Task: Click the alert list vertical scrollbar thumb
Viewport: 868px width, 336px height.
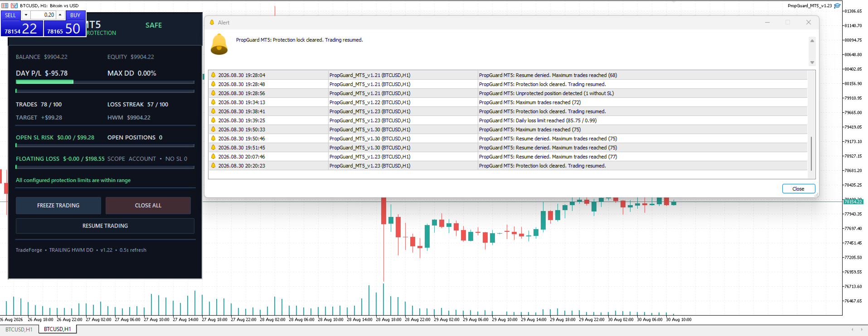Action: (x=811, y=154)
